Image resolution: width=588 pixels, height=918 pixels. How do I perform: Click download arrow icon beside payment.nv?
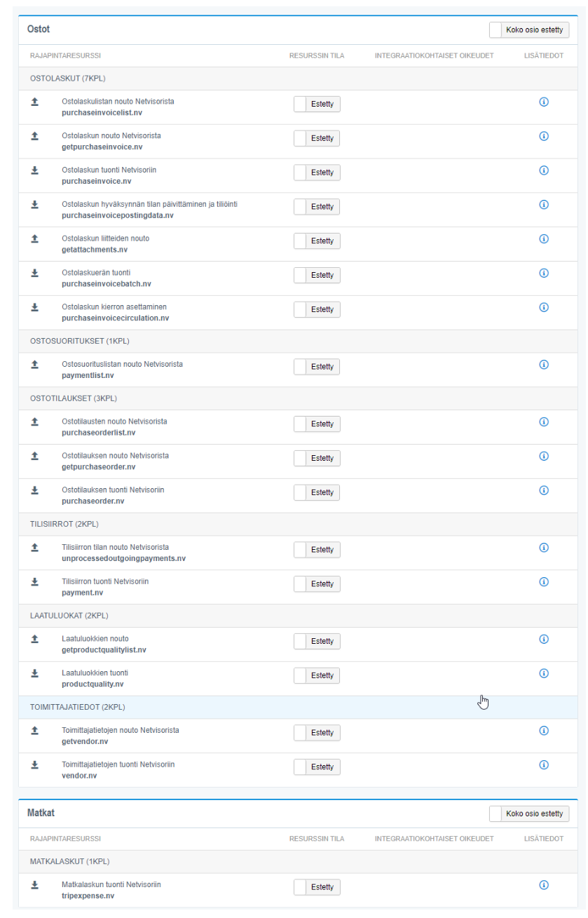point(34,582)
